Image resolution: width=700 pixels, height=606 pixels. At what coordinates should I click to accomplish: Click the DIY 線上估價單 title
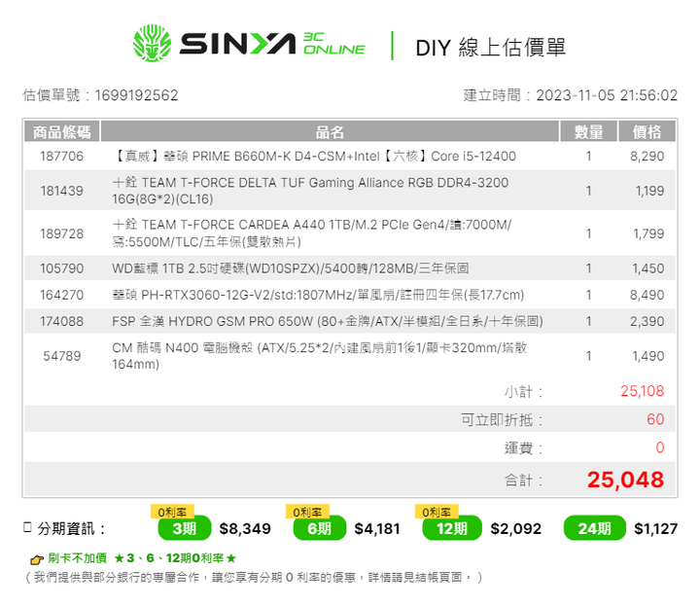tap(491, 48)
